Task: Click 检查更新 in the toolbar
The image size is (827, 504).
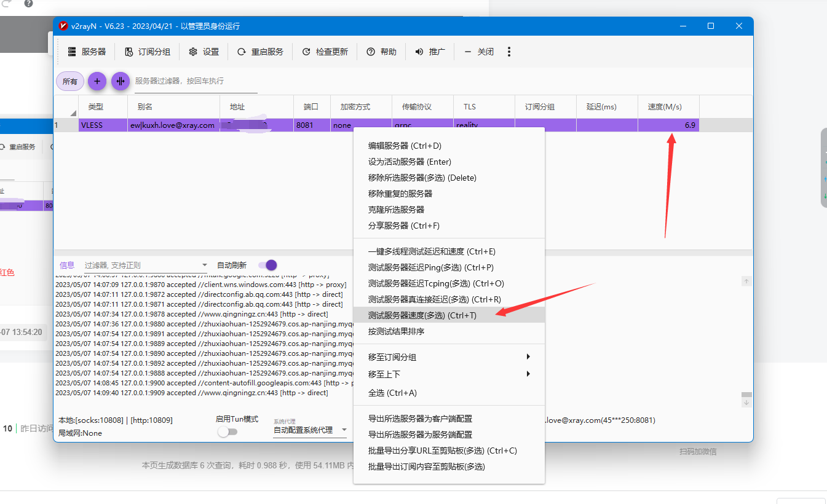Action: [325, 52]
